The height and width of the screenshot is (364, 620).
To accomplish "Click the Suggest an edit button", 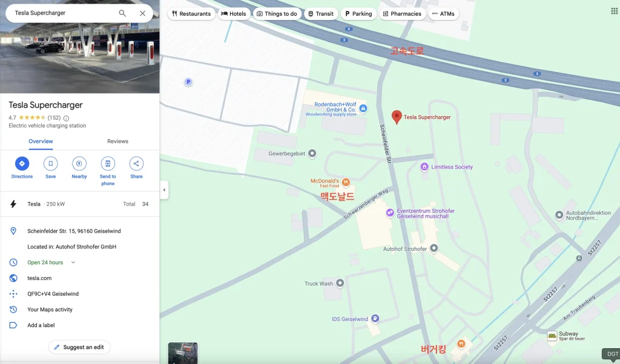I will [x=79, y=347].
